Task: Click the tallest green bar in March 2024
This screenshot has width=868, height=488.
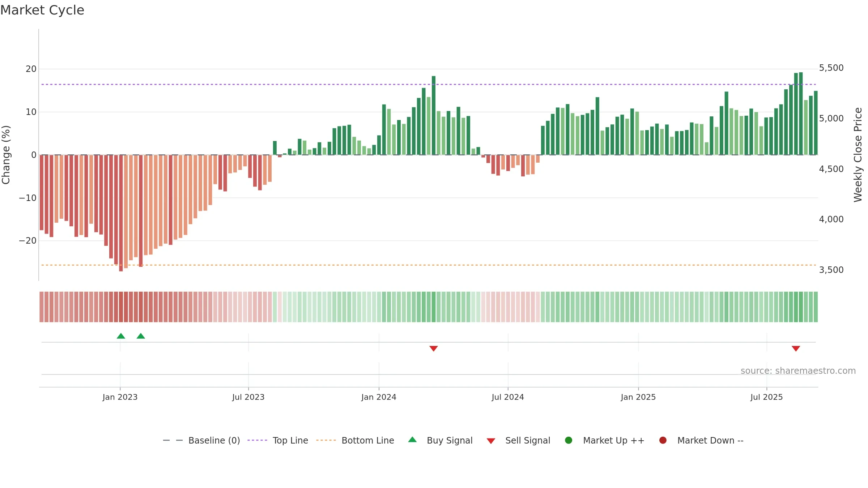Action: [x=434, y=115]
